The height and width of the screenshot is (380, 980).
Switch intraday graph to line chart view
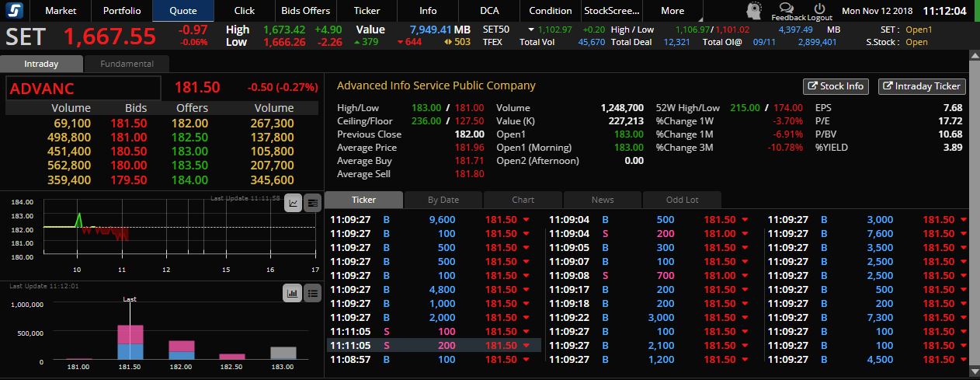[294, 203]
